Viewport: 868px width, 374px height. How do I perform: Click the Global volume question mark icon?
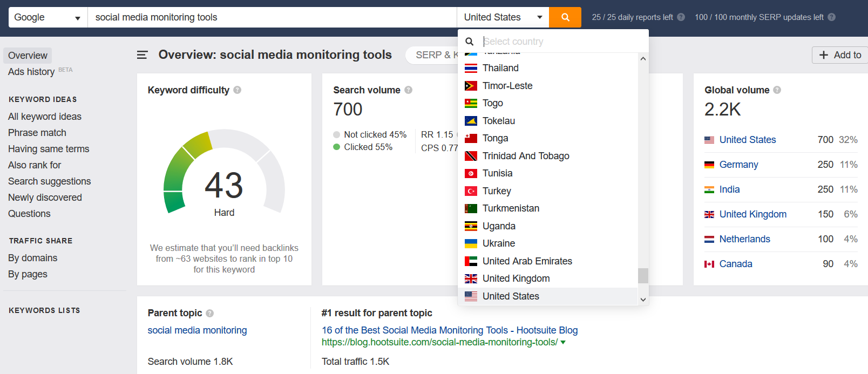(x=776, y=90)
